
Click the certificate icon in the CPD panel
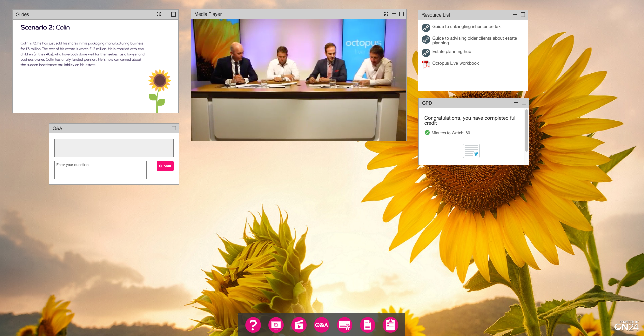click(471, 151)
